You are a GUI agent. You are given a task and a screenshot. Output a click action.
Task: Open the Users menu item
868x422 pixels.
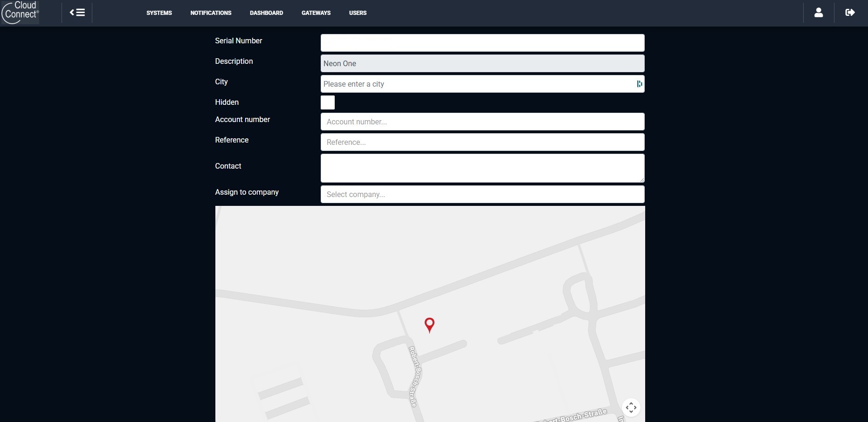click(358, 13)
